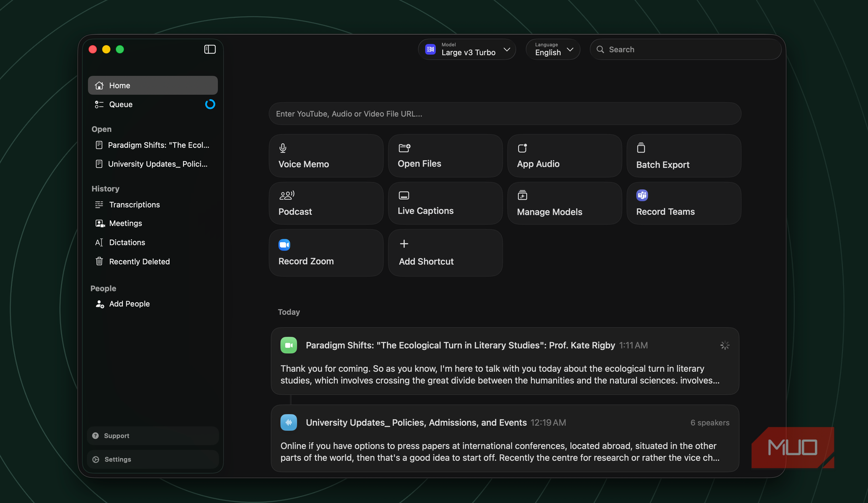Click the Batch Export icon
The image size is (868, 503).
click(641, 148)
